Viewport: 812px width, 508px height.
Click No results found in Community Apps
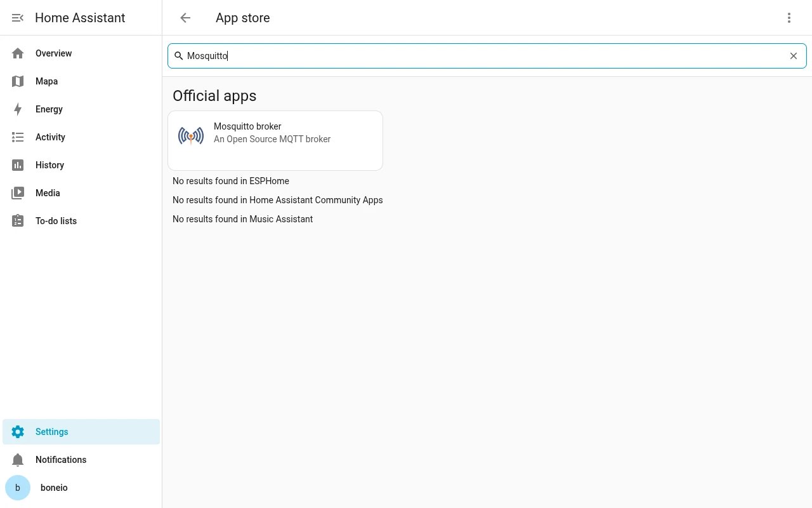[x=278, y=200]
